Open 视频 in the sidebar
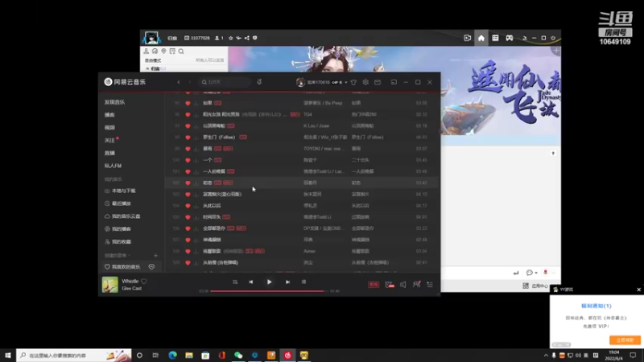 pyautogui.click(x=109, y=128)
